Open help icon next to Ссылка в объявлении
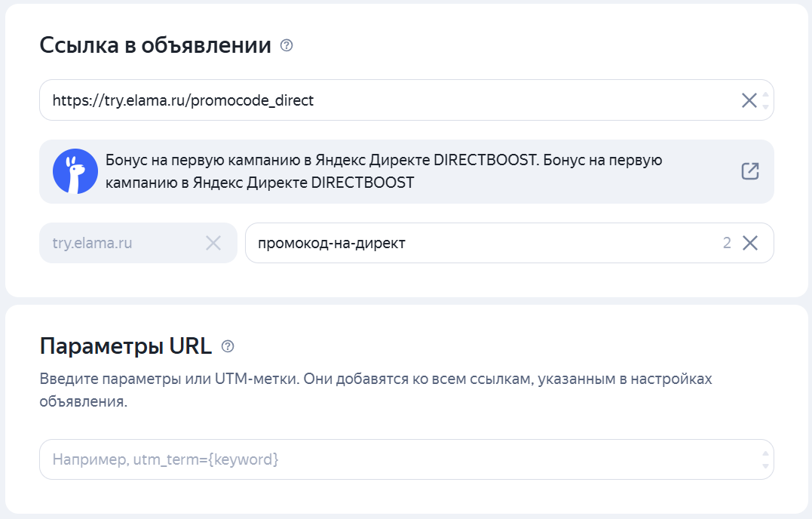Image resolution: width=812 pixels, height=519 pixels. pyautogui.click(x=286, y=45)
